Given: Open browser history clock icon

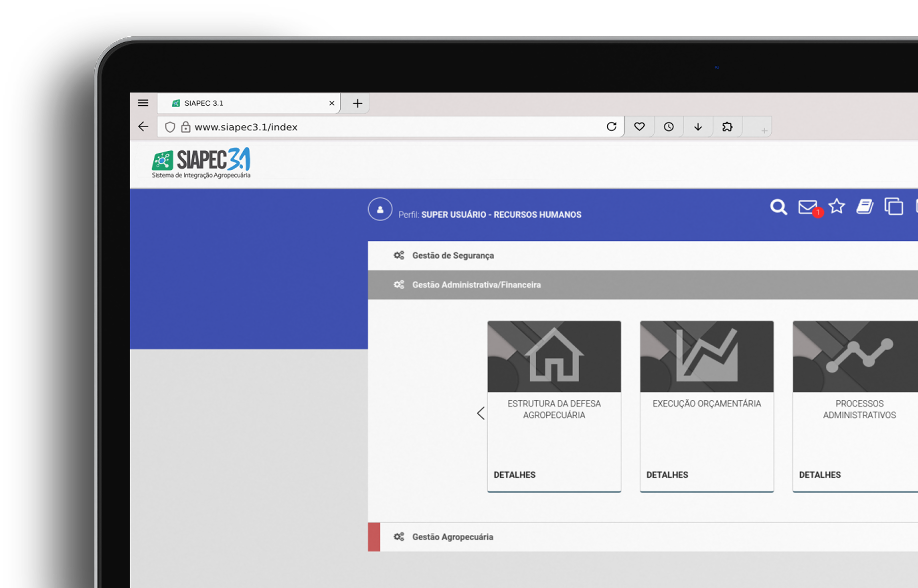Looking at the screenshot, I should pos(668,127).
